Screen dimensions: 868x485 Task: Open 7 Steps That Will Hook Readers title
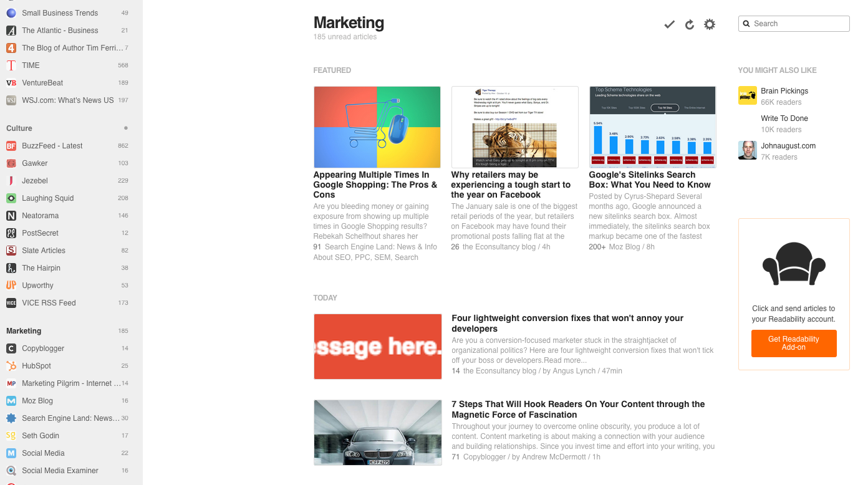[578, 410]
